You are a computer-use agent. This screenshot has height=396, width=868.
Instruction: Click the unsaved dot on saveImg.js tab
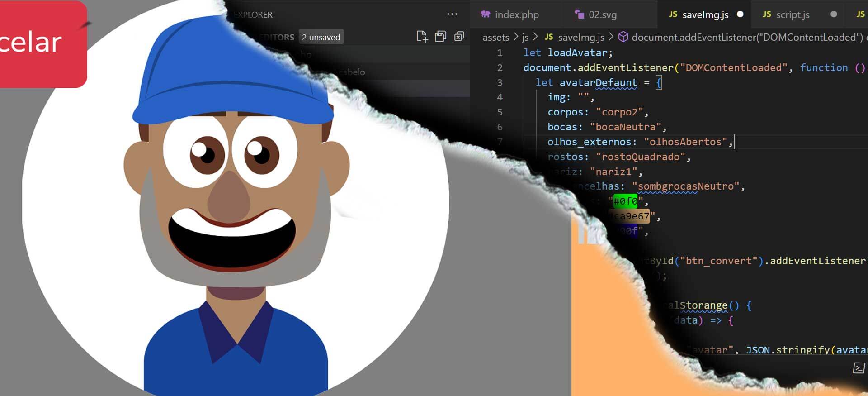740,14
